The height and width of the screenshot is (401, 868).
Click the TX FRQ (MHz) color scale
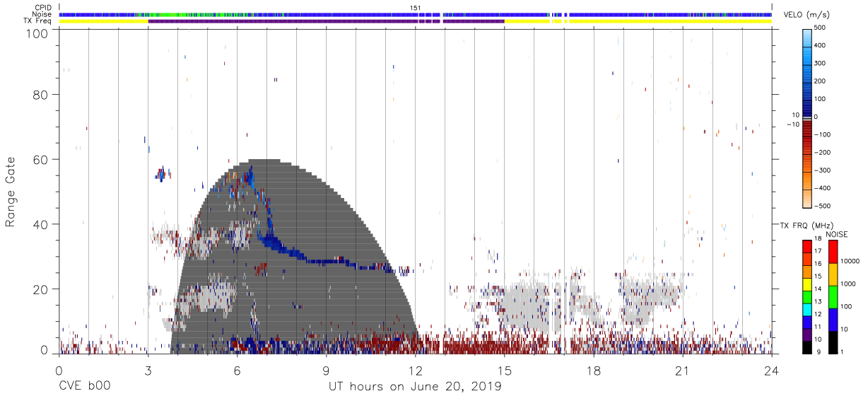807,297
